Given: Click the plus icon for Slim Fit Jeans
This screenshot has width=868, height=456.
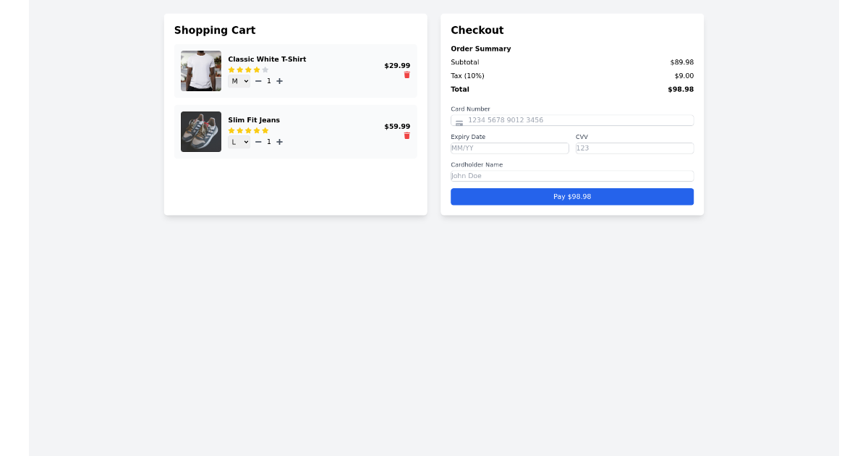Looking at the screenshot, I should click(x=279, y=142).
